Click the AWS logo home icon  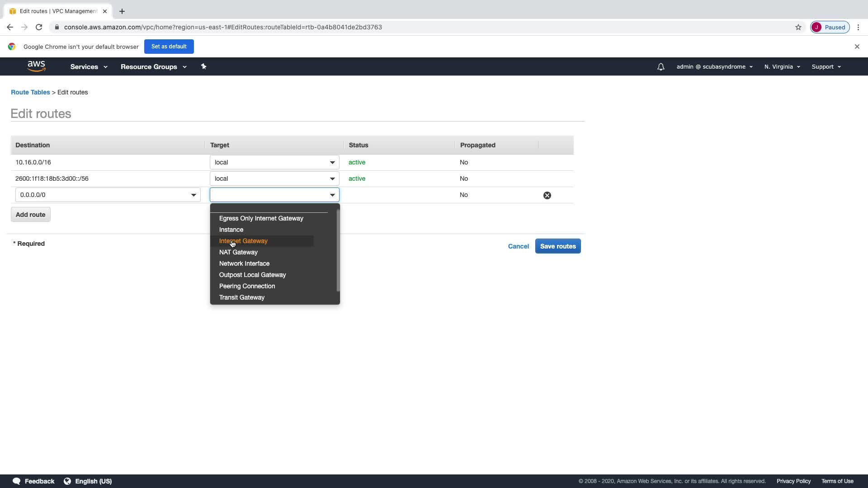(x=36, y=66)
